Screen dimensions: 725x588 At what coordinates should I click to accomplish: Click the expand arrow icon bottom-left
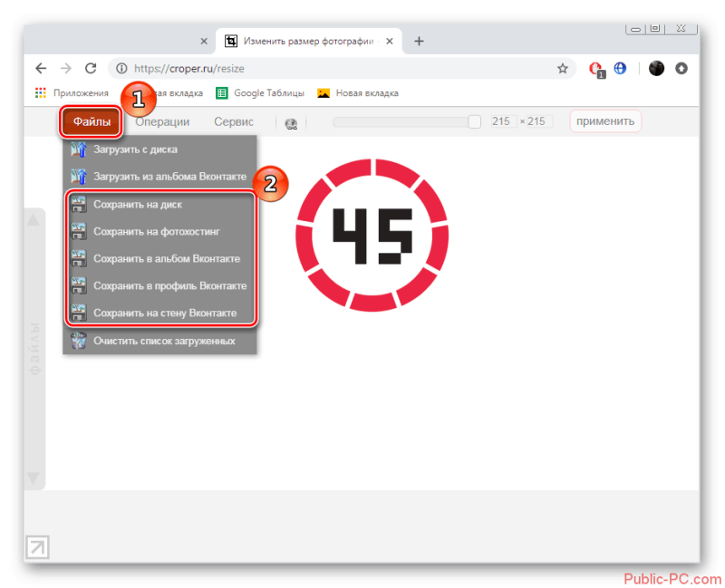(37, 547)
